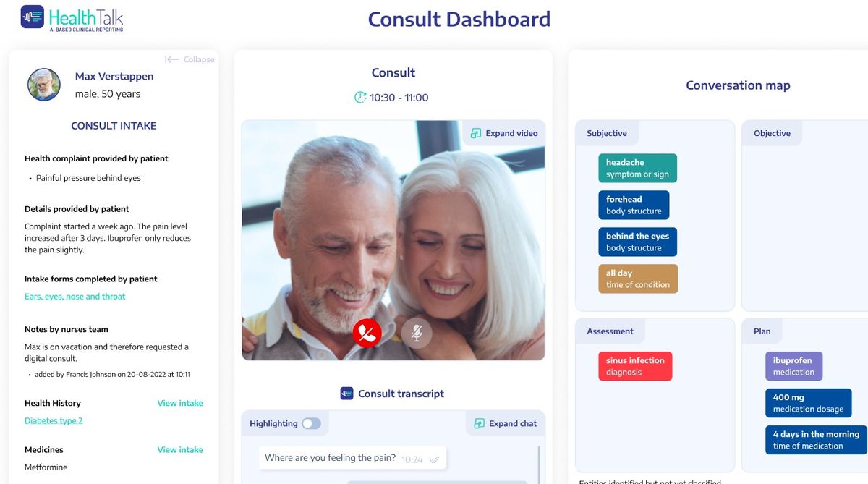The height and width of the screenshot is (484, 868).
Task: Open the Diabetes type 2 link
Action: pos(54,420)
